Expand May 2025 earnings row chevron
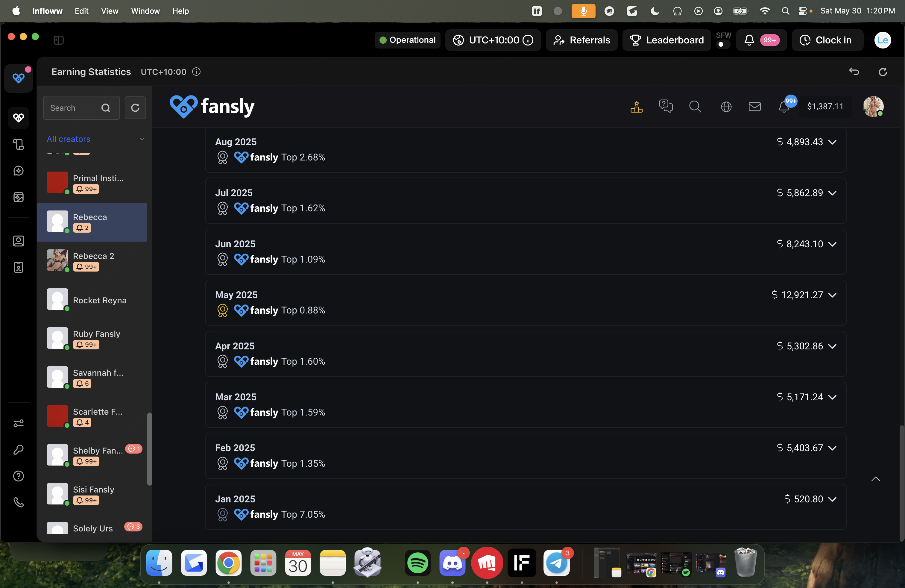This screenshot has height=588, width=905. coord(832,295)
